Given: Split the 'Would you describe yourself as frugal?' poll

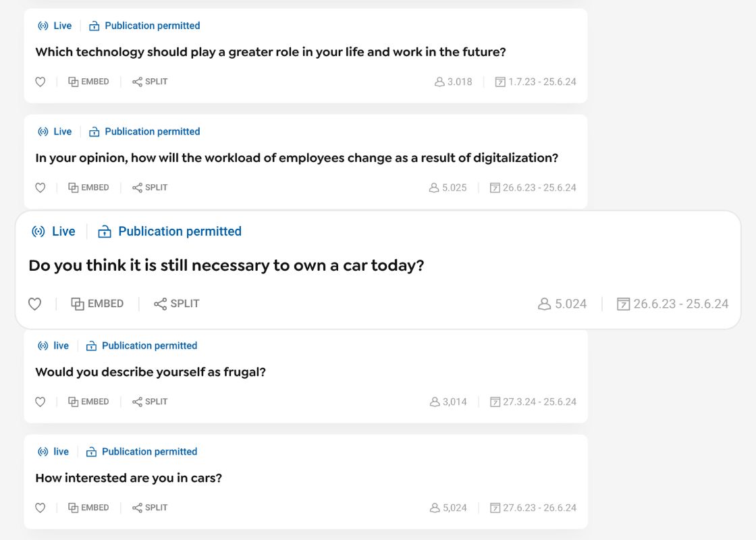Looking at the screenshot, I should (x=150, y=402).
